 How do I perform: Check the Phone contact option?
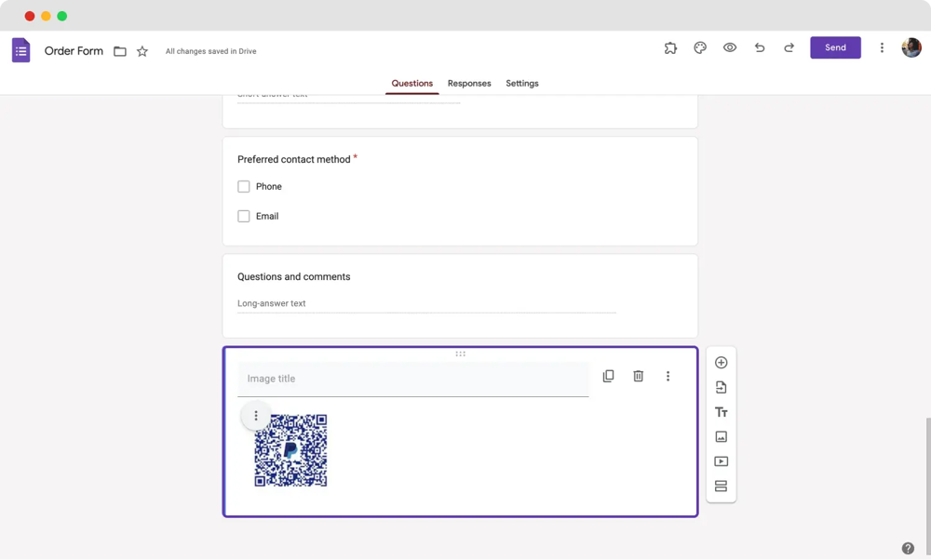(x=244, y=186)
